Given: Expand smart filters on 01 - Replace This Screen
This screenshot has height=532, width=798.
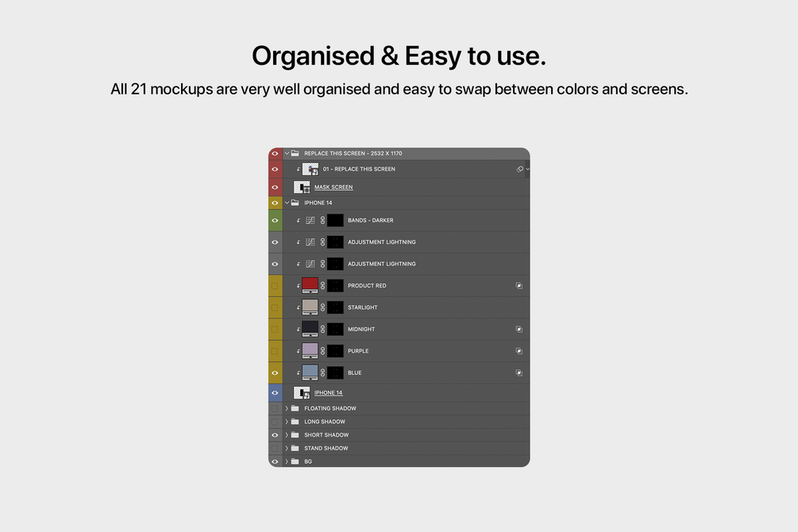Looking at the screenshot, I should coord(528,169).
